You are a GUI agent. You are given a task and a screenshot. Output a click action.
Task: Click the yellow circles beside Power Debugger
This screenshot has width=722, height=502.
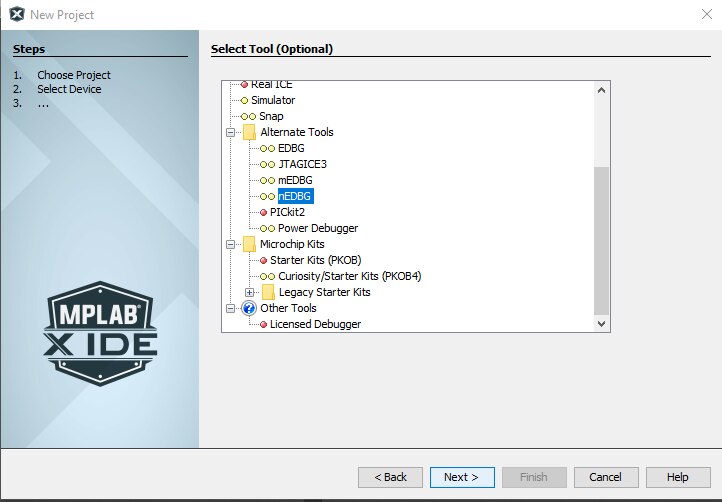[267, 228]
